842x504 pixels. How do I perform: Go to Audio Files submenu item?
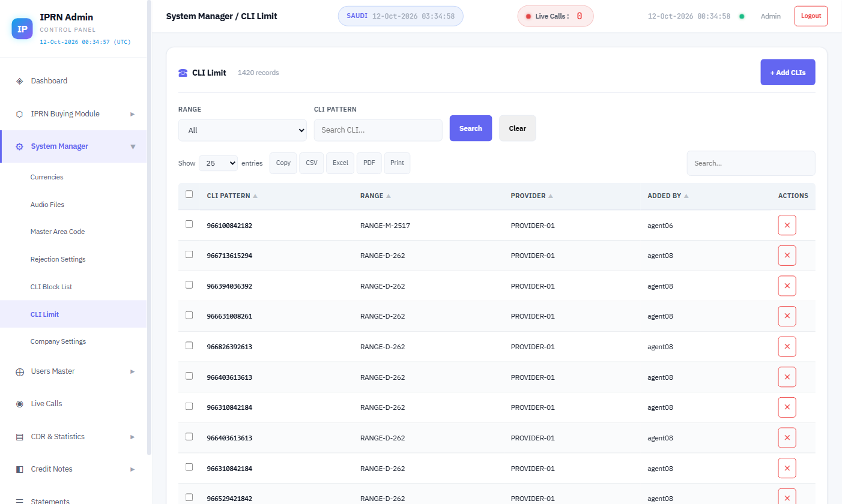(x=47, y=205)
